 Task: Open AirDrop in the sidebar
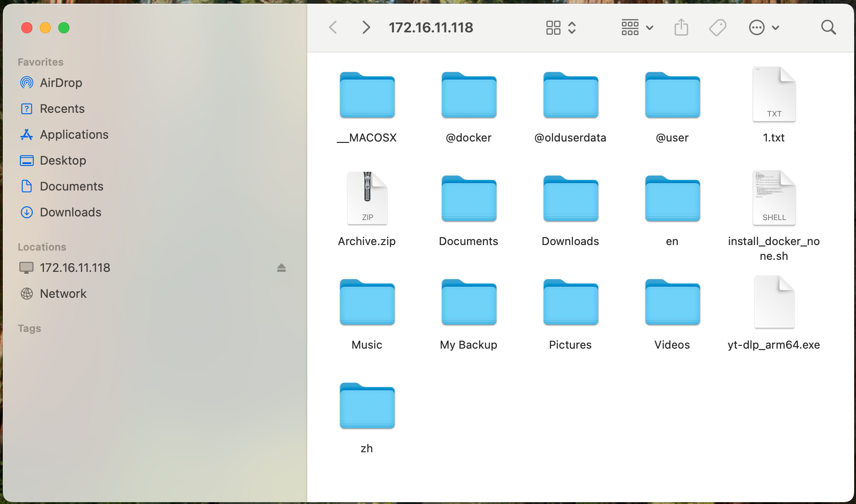click(x=61, y=83)
